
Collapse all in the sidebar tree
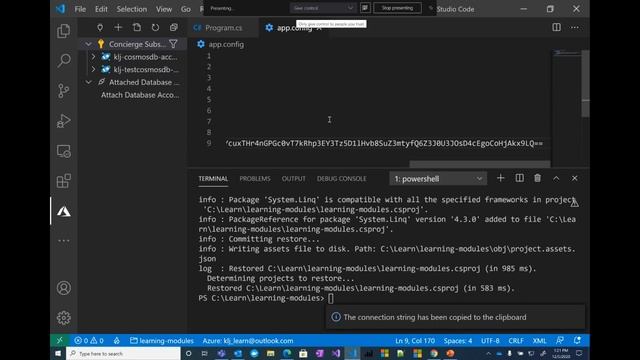point(173,27)
